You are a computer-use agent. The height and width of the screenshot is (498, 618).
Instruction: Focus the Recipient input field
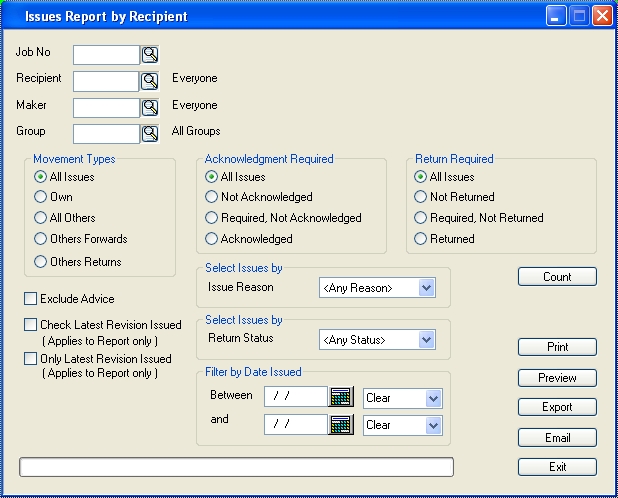click(106, 82)
